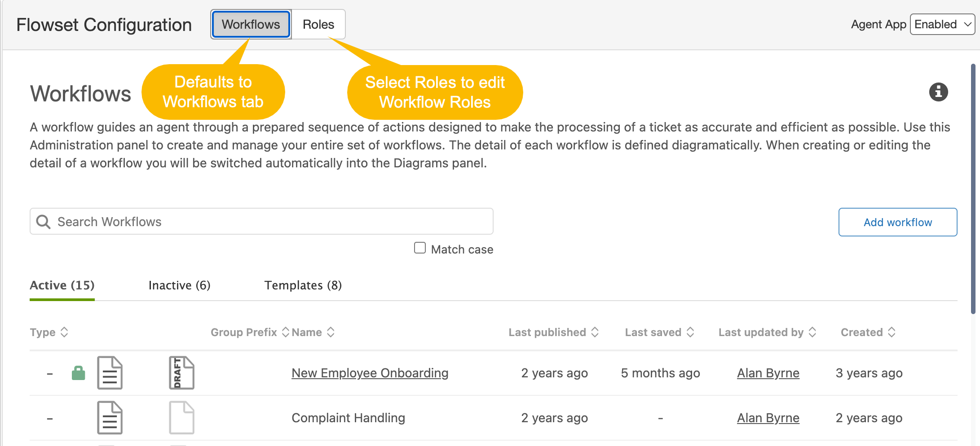The height and width of the screenshot is (446, 980).
Task: Click into the Search Workflows field
Action: pos(261,221)
